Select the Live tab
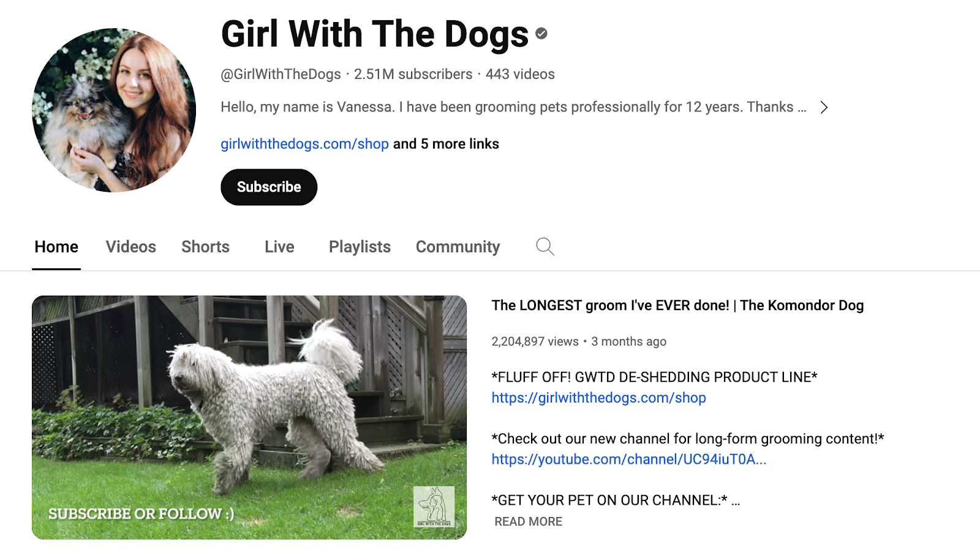The image size is (980, 558). 279,247
